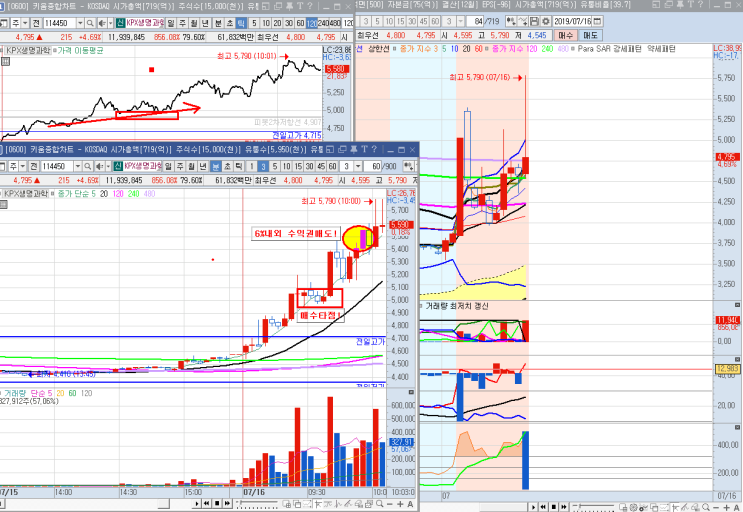This screenshot has width=743, height=512.
Task: Click chart add-indicator icon in front window toolbar
Action: pos(408,166)
